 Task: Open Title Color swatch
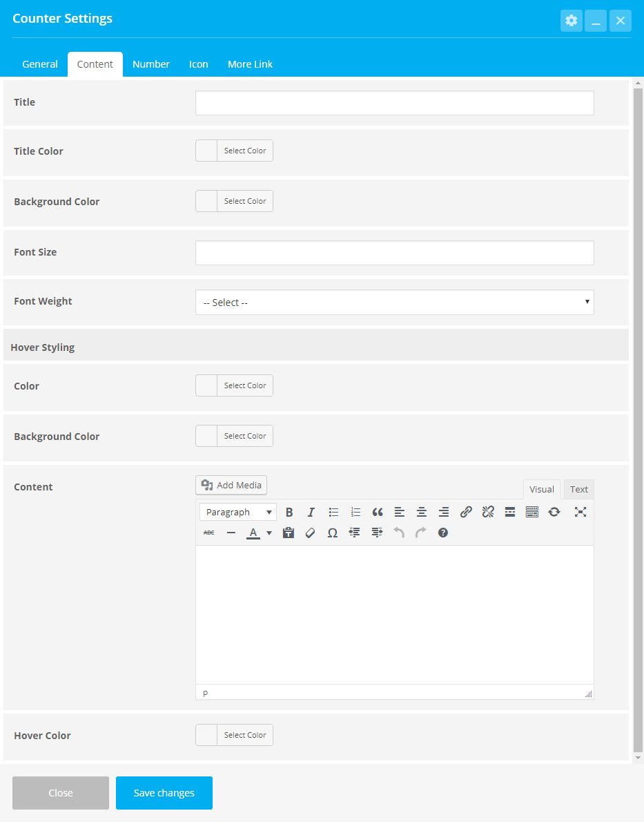tap(206, 151)
